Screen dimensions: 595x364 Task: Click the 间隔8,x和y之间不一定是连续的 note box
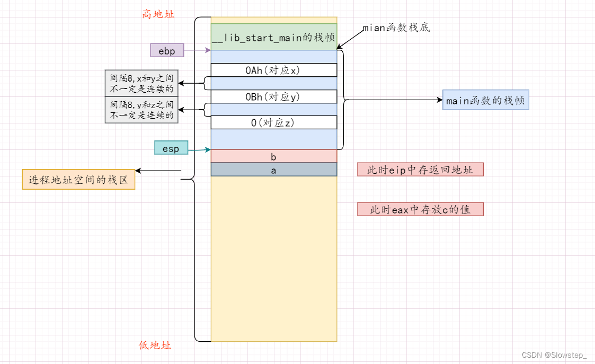coord(140,83)
